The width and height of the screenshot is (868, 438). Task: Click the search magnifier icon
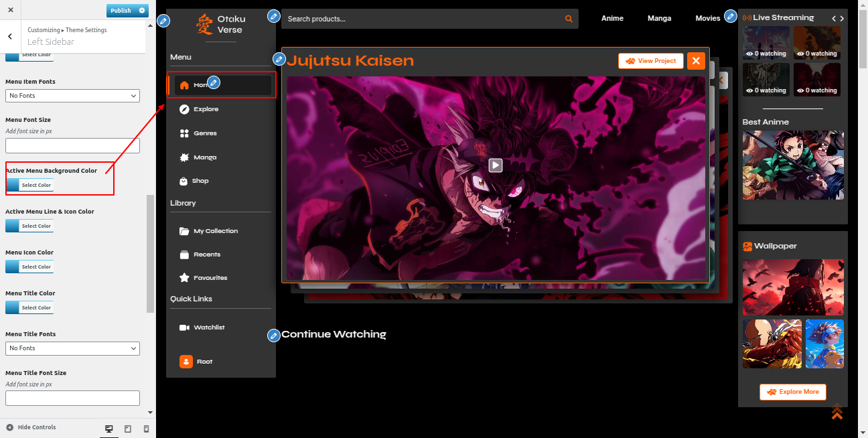point(569,19)
